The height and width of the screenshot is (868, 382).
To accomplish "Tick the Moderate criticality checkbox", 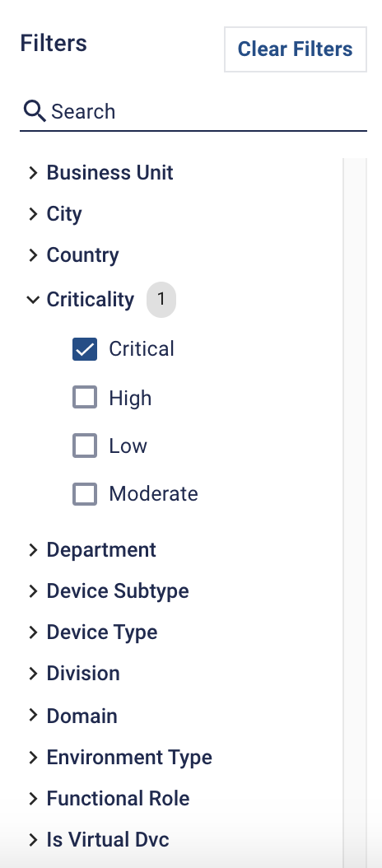I will pos(85,494).
